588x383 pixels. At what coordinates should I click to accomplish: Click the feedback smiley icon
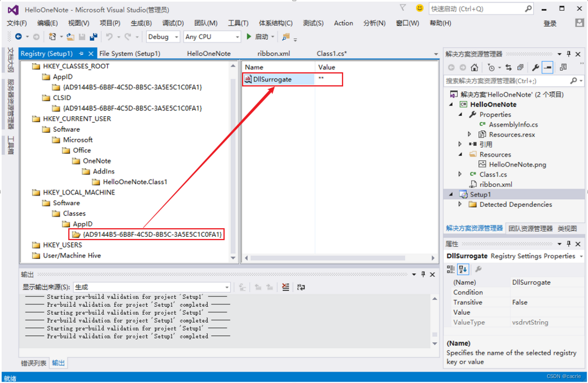420,8
